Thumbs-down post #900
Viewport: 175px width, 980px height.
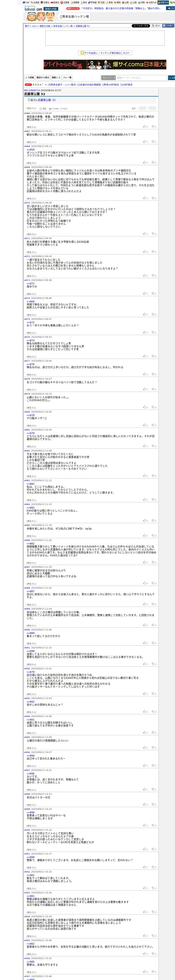[154, 849]
